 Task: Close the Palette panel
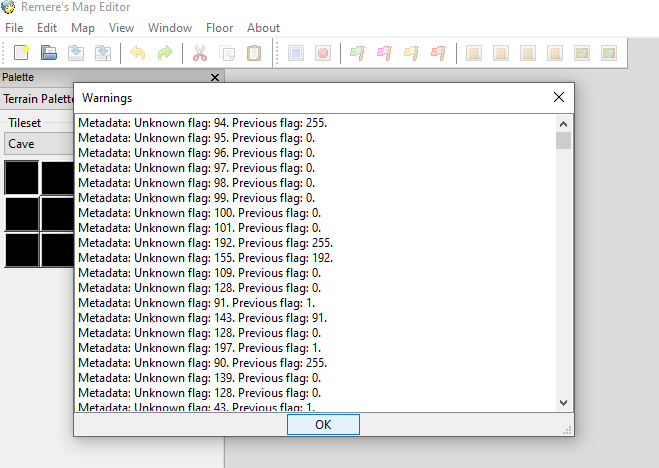[x=215, y=77]
